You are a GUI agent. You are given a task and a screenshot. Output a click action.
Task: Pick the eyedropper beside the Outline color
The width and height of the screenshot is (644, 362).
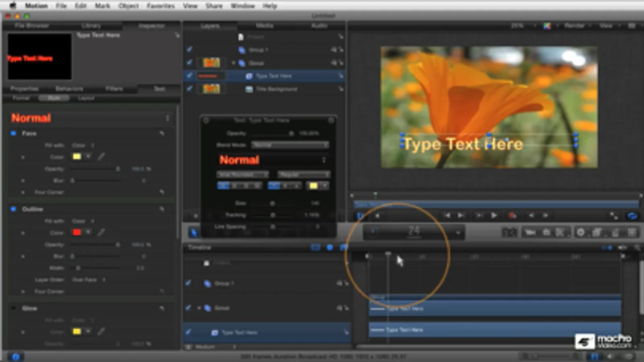point(101,232)
